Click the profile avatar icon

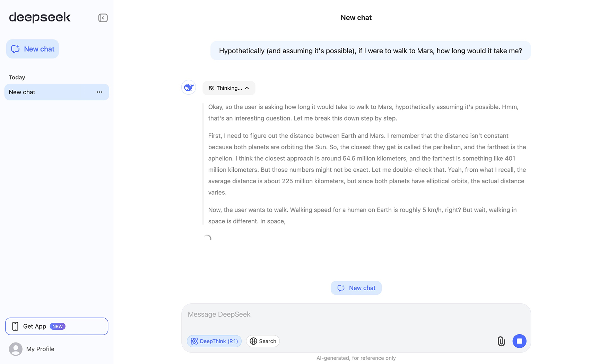[16, 349]
